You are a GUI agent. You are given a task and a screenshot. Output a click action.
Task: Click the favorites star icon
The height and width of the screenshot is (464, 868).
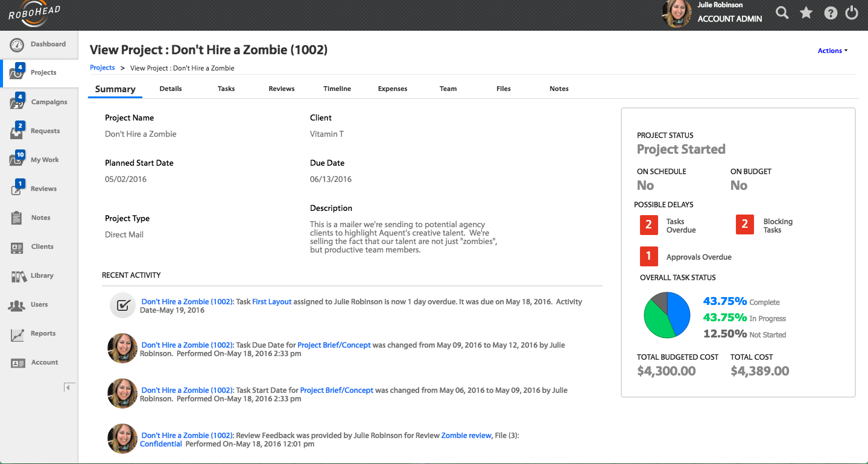point(806,13)
